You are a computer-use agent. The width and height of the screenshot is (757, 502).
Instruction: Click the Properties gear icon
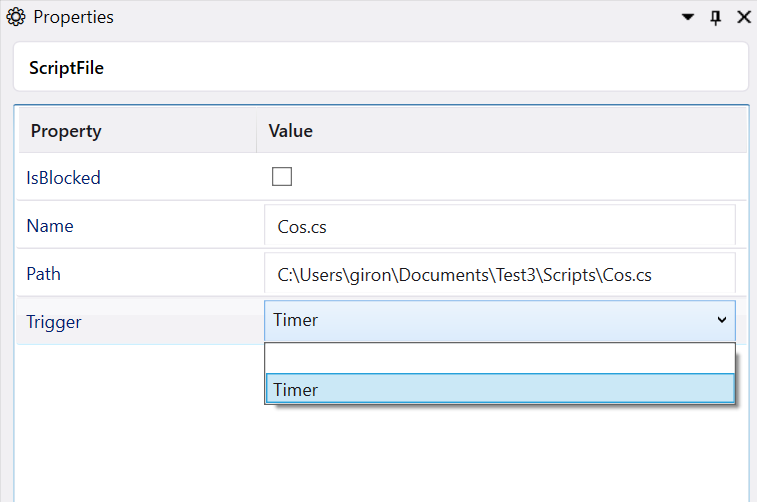point(15,17)
